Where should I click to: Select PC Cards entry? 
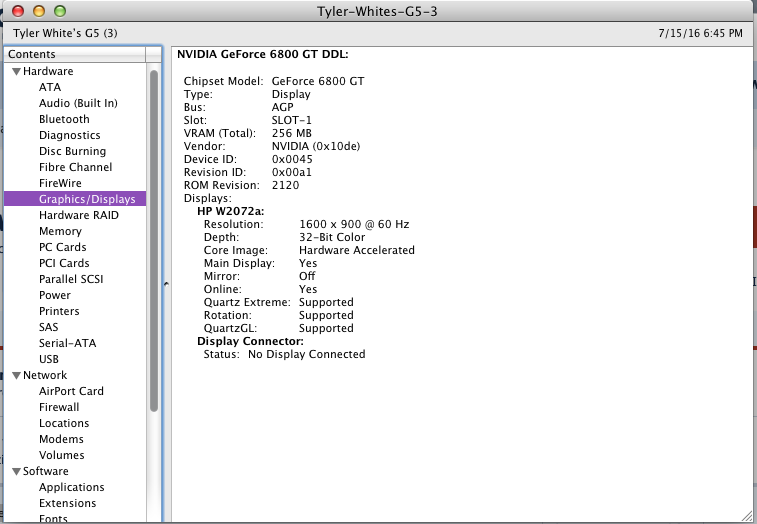[63, 247]
